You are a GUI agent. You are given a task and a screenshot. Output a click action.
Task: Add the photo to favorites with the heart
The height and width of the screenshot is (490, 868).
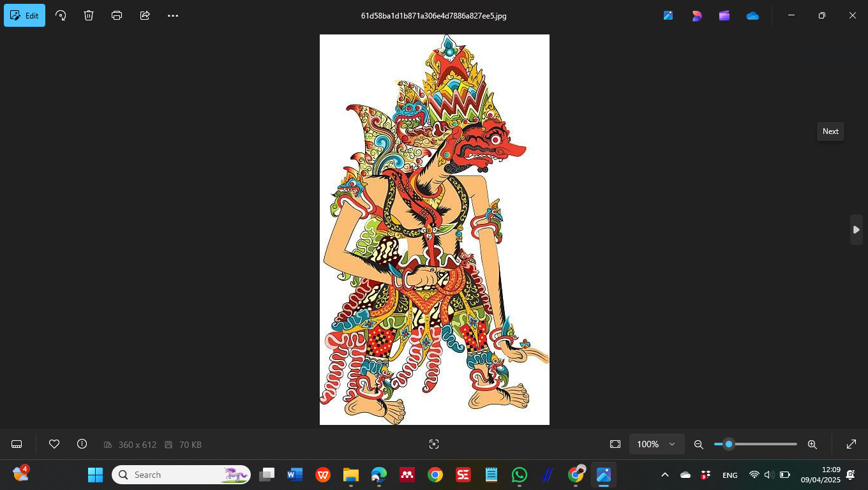[54, 444]
